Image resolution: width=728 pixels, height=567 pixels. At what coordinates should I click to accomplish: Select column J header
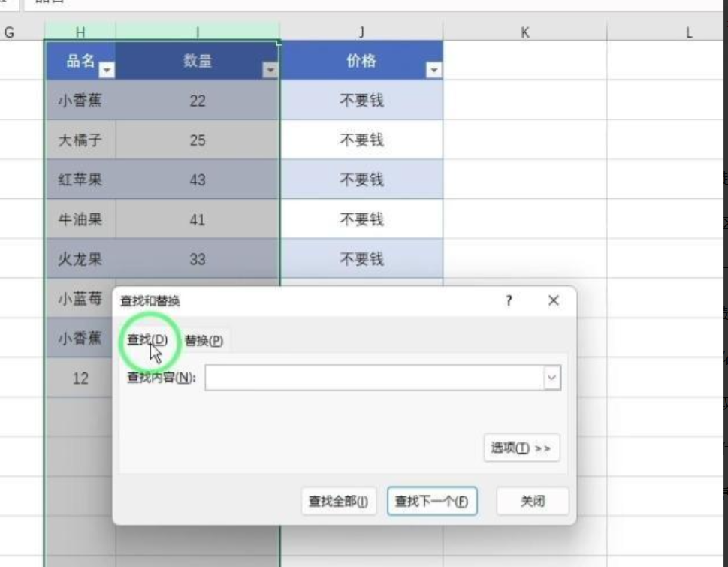tap(361, 32)
